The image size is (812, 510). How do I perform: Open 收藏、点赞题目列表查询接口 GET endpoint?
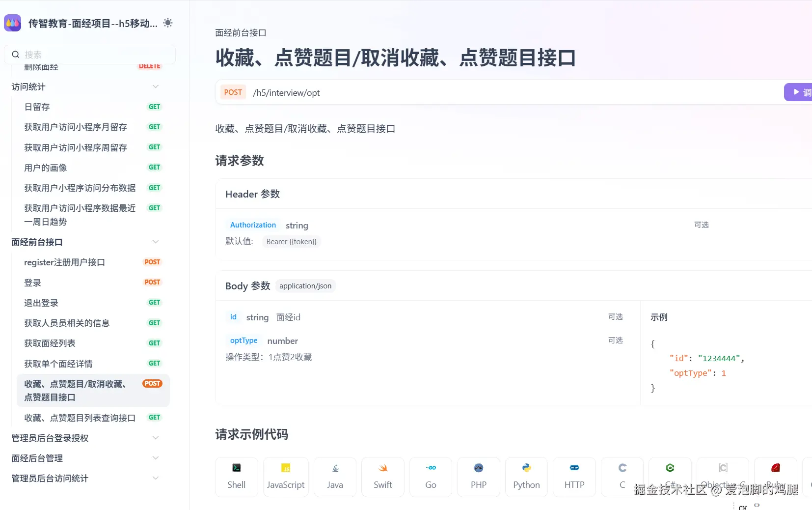point(93,418)
